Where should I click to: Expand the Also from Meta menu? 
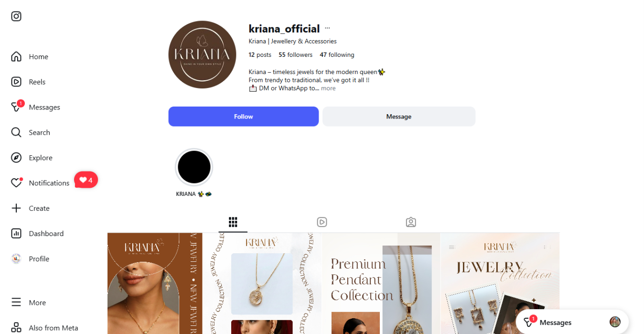pyautogui.click(x=44, y=328)
